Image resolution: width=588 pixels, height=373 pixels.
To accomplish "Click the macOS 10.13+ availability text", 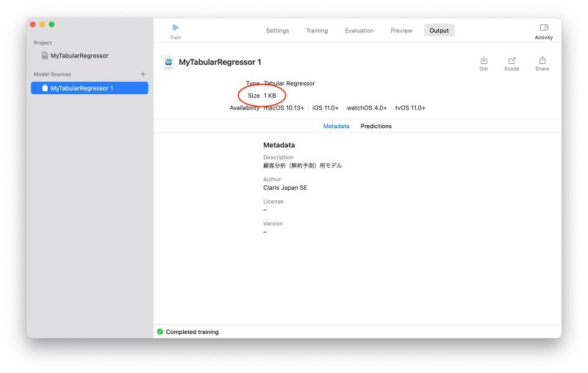I will pyautogui.click(x=284, y=107).
